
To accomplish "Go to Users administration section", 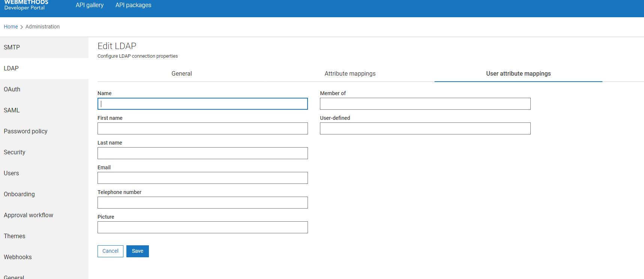I will pos(11,173).
